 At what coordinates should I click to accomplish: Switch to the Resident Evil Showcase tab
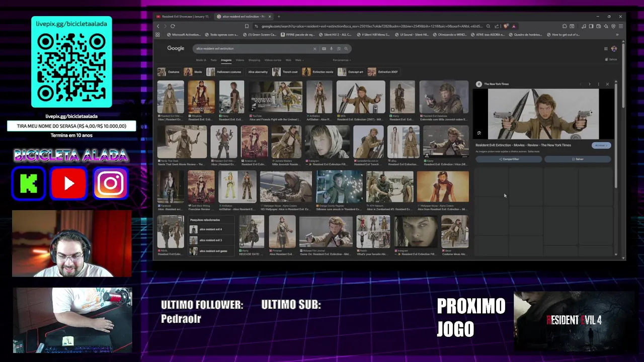click(184, 17)
